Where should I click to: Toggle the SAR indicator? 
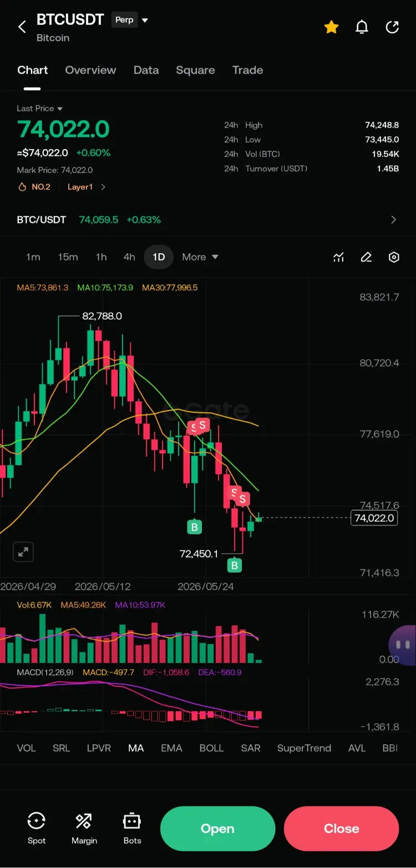pyautogui.click(x=251, y=748)
